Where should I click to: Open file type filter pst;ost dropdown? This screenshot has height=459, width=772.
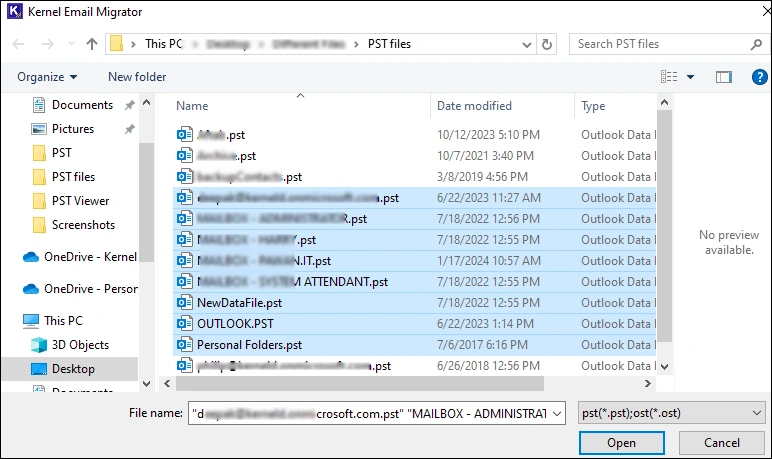(x=672, y=414)
